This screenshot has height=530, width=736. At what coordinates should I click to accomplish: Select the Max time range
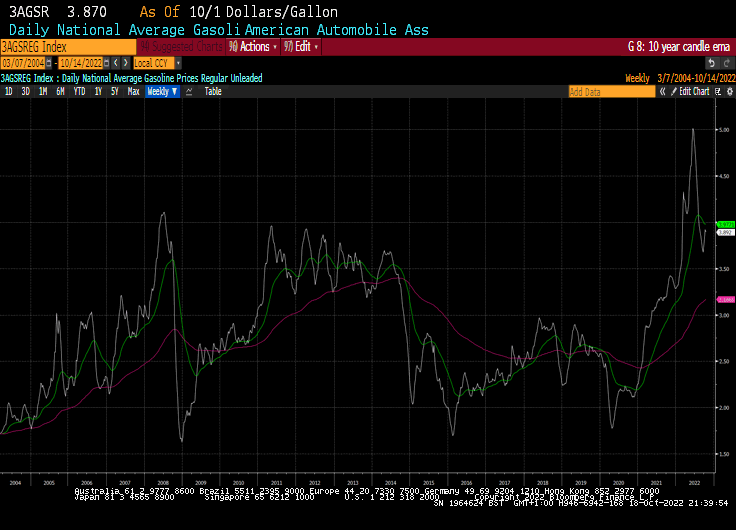[x=133, y=91]
